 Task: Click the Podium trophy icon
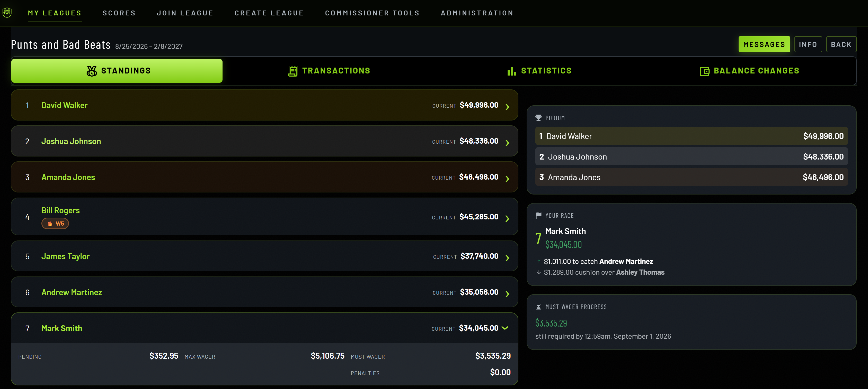point(538,118)
